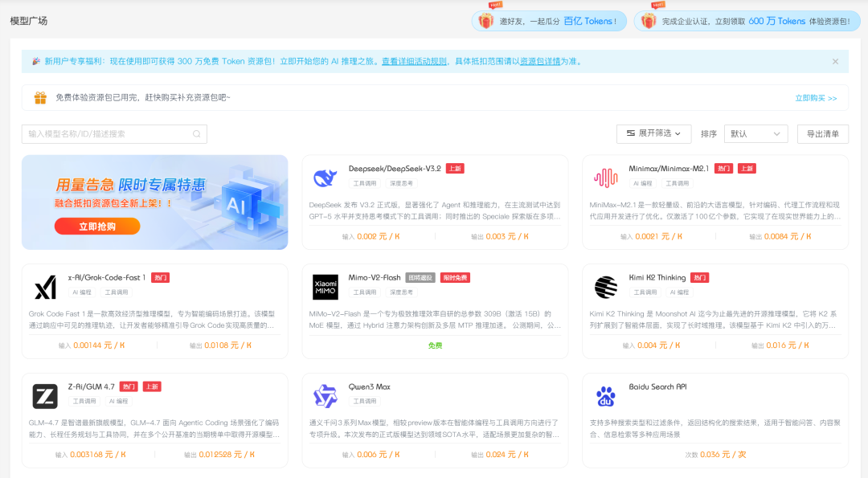Viewport: 868px width, 478px height.
Task: Open the Baidu Search API title
Action: 657,386
